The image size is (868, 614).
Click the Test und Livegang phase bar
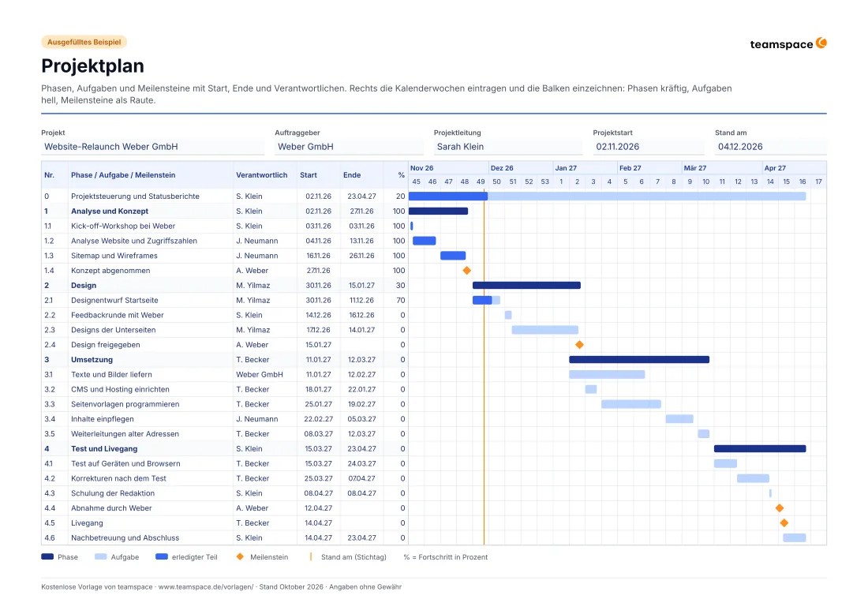(x=760, y=449)
